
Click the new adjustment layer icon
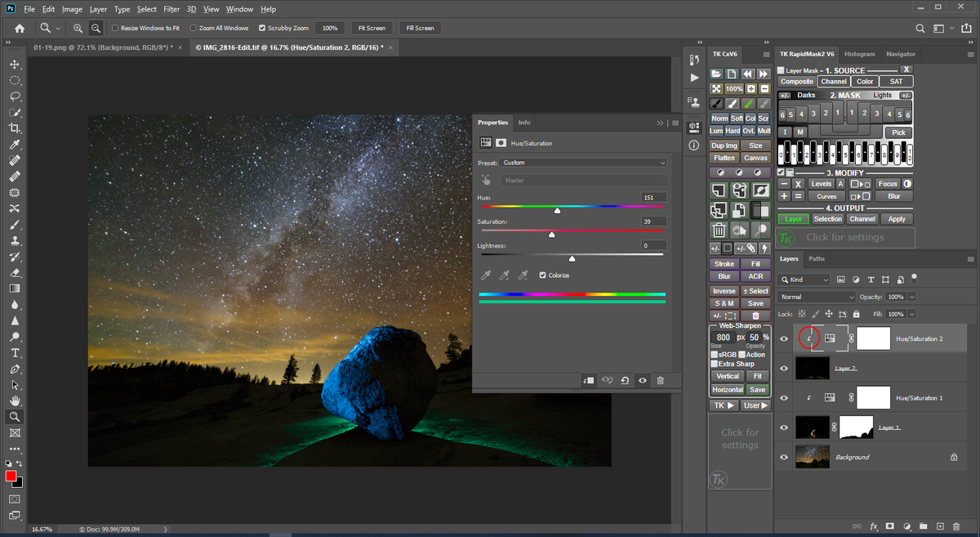906,526
